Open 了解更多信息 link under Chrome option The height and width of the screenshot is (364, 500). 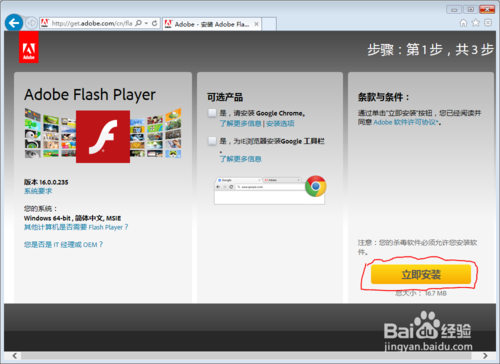240,123
